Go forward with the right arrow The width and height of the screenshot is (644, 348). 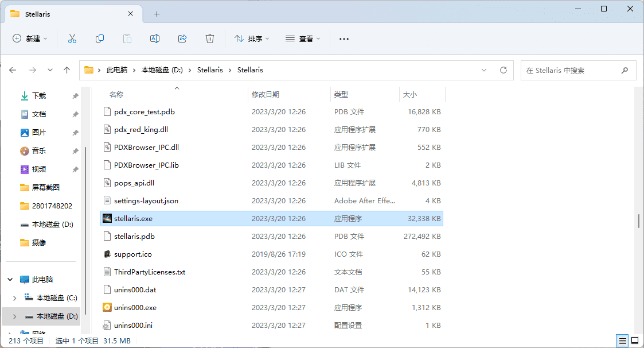coord(33,70)
